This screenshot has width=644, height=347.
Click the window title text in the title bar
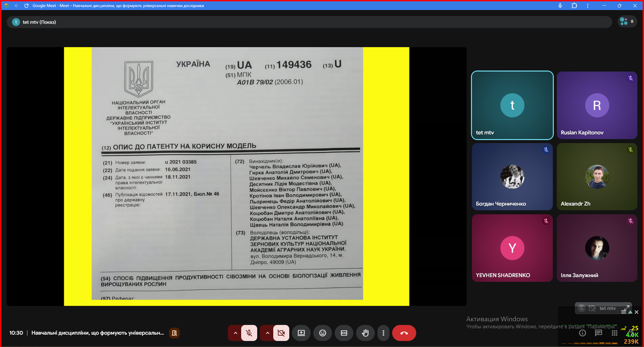[x=118, y=6]
